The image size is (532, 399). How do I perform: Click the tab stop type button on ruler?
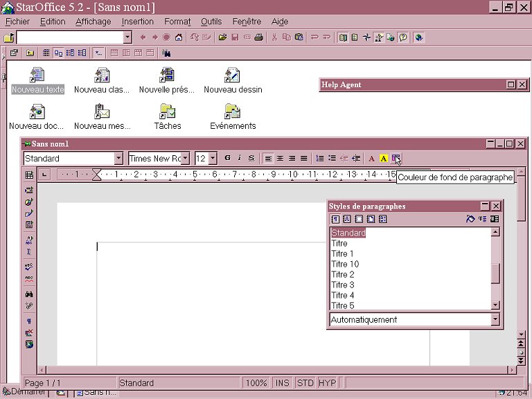coord(44,175)
